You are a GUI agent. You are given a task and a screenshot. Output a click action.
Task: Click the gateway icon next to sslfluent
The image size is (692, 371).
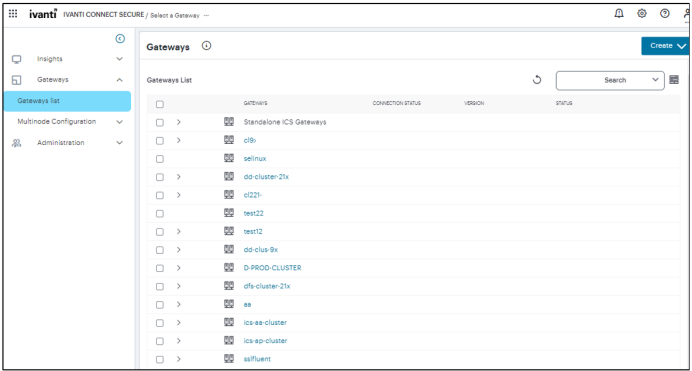point(229,359)
